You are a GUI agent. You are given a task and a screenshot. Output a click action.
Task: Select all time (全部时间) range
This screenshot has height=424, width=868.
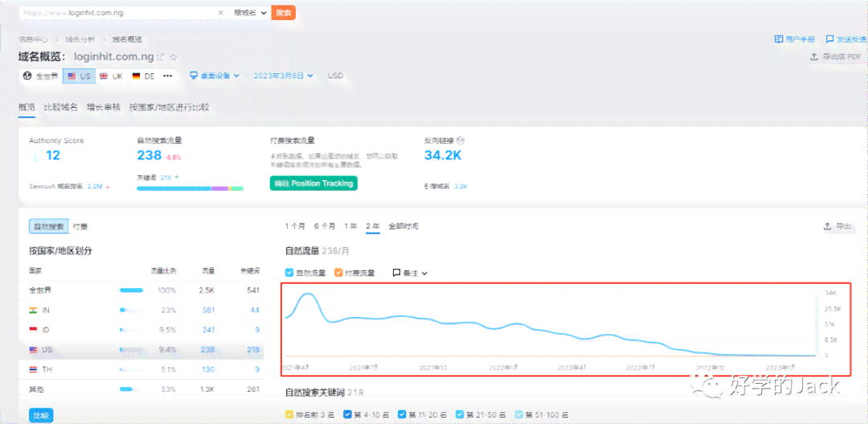click(403, 226)
